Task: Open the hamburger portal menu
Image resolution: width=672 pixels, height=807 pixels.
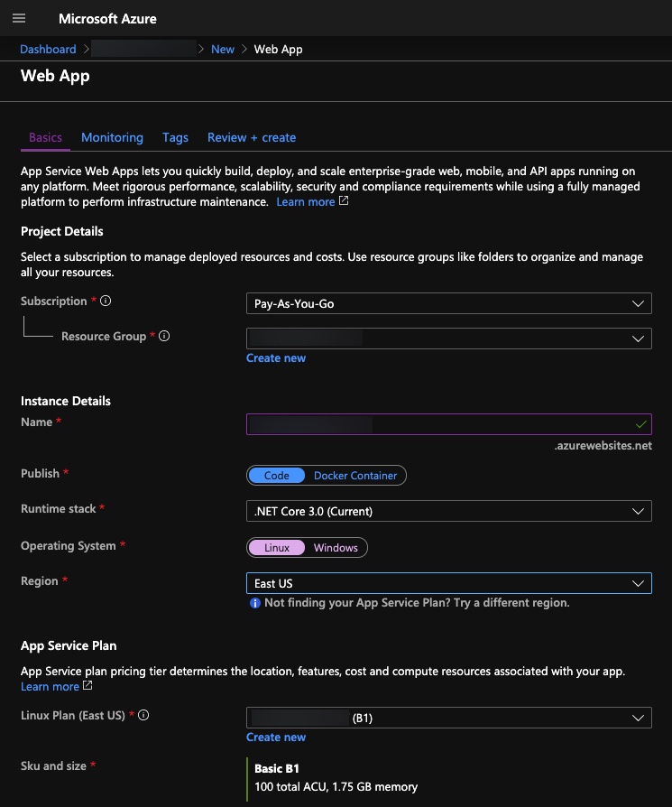Action: (x=19, y=18)
